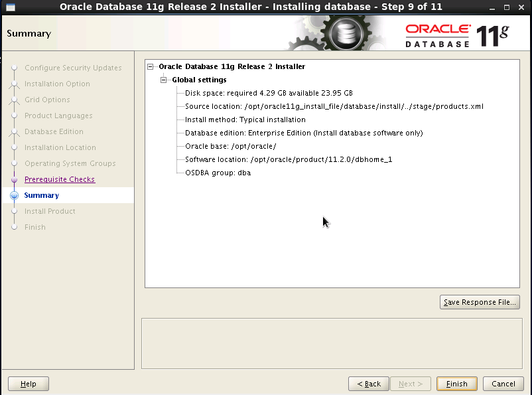This screenshot has height=395, width=532.
Task: Collapse the Global settings node
Action: coord(164,80)
